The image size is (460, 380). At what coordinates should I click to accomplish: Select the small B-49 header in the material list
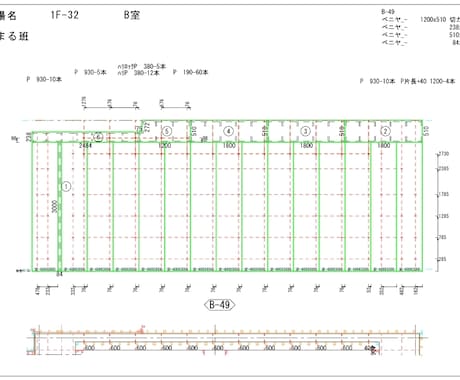388,12
